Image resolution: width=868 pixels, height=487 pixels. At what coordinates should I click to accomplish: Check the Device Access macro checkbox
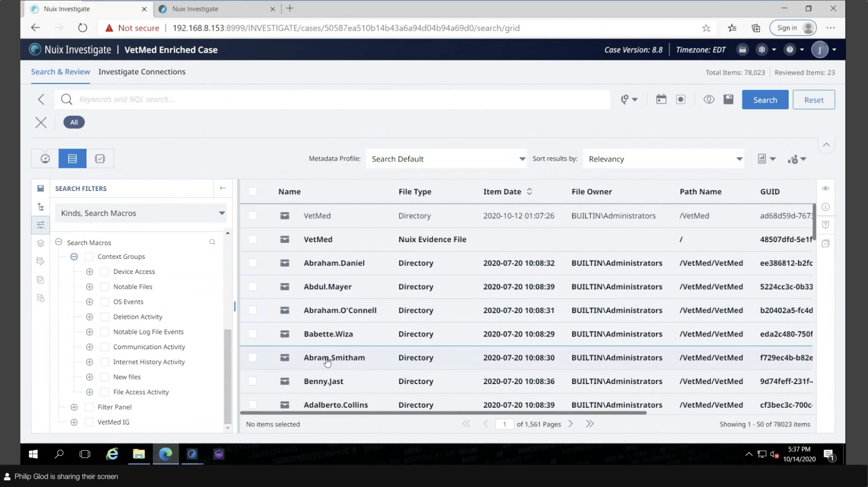click(105, 271)
